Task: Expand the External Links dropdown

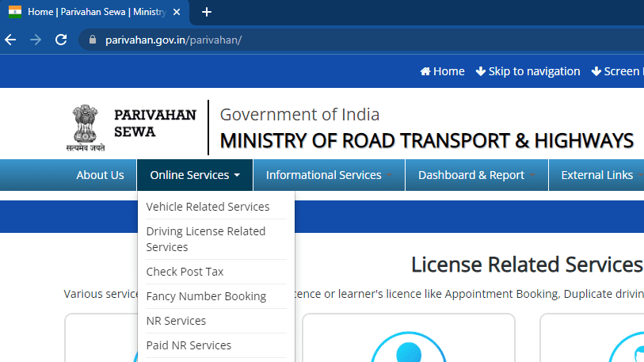Action: coord(596,175)
